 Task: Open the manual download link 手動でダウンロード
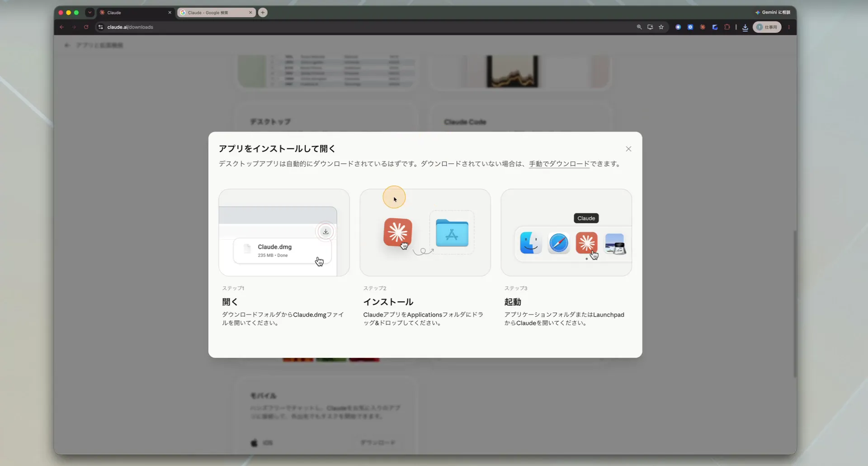pos(559,164)
